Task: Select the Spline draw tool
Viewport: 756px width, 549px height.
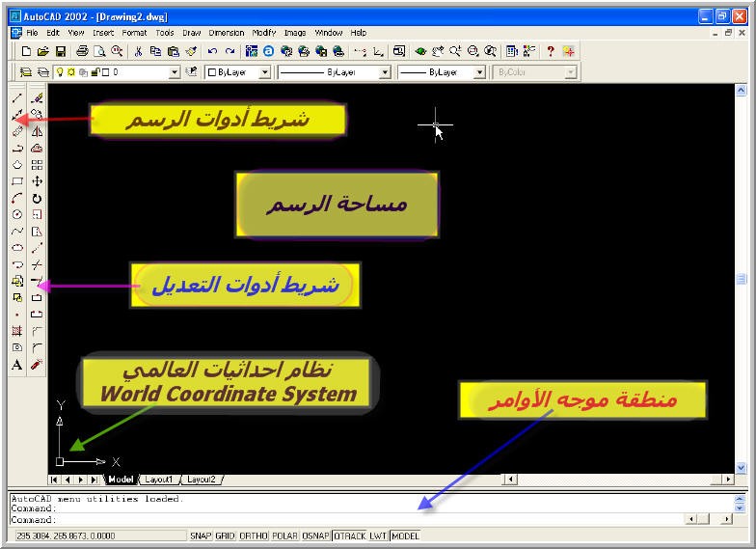Action: click(17, 232)
